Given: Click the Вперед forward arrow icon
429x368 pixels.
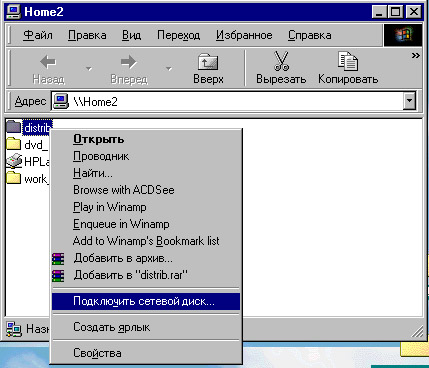Looking at the screenshot, I should click(129, 62).
